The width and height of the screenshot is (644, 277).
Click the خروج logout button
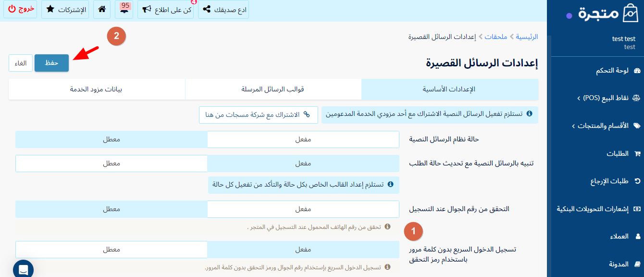click(21, 9)
